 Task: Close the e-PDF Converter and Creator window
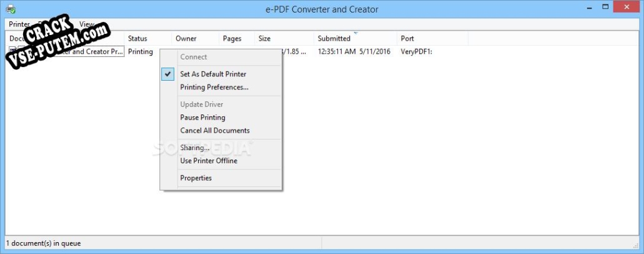627,7
